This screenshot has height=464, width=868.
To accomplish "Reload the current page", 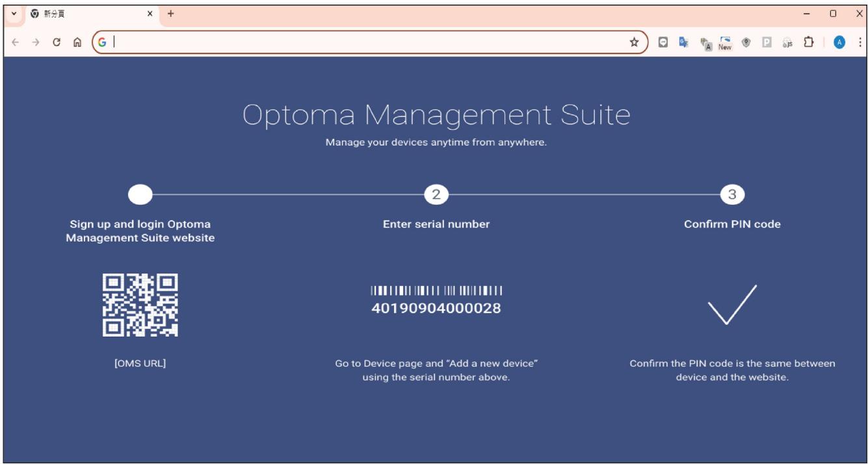I will coord(57,42).
